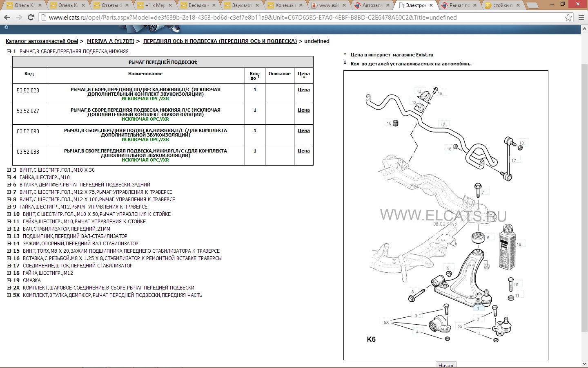This screenshot has height=368, width=588.
Task: Click callout 5X bushing kit in diagram
Action: click(386, 322)
